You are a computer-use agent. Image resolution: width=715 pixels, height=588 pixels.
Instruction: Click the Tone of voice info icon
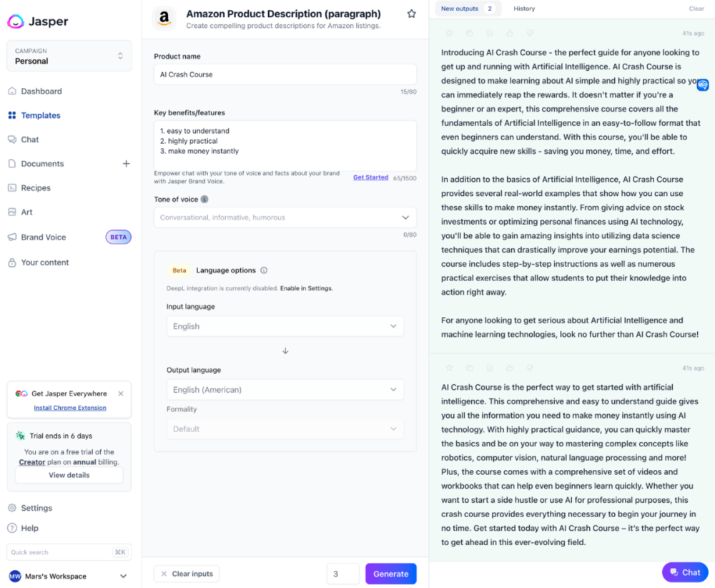click(x=204, y=200)
